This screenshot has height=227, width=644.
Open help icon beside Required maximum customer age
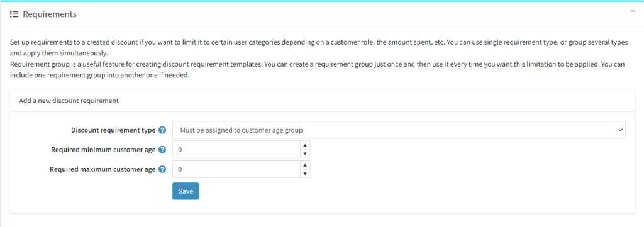162,169
